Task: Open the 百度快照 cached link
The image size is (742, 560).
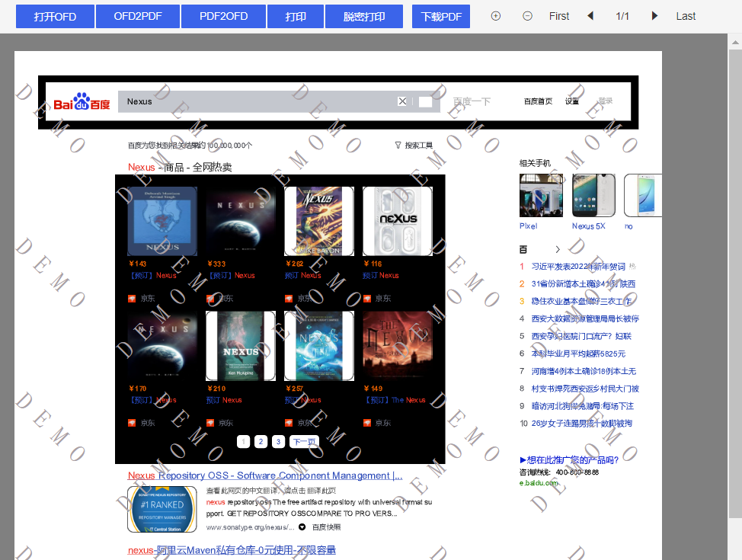Action: 327,527
